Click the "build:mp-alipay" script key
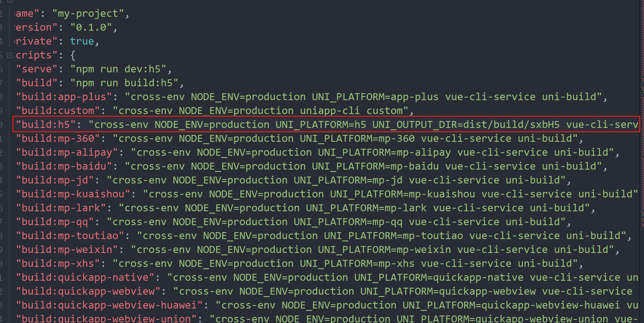The width and height of the screenshot is (644, 323). click(x=67, y=153)
